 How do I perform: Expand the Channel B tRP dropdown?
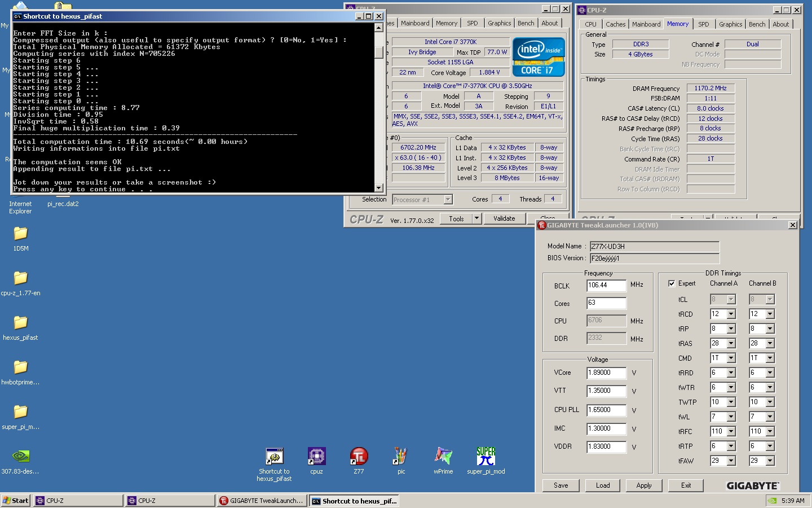tap(770, 329)
